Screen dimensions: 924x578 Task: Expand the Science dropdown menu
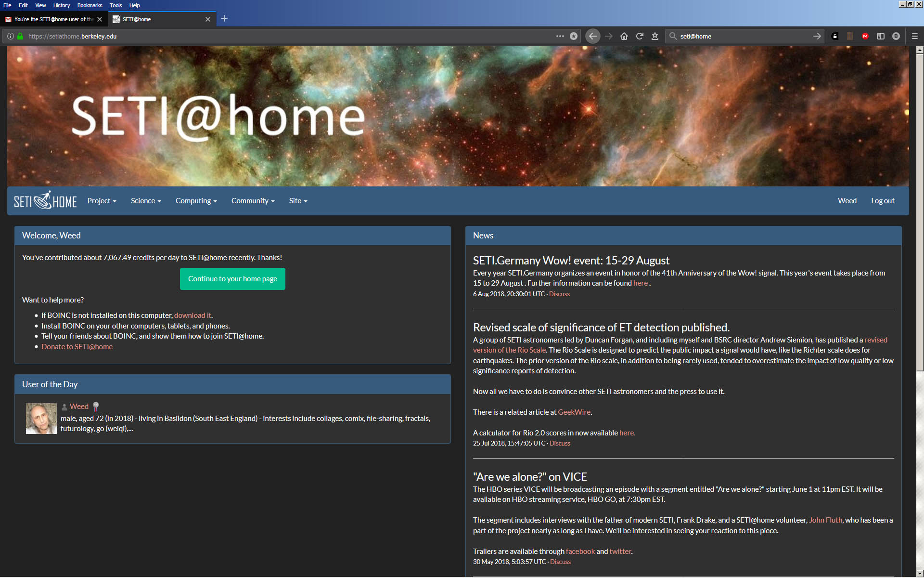(x=146, y=201)
